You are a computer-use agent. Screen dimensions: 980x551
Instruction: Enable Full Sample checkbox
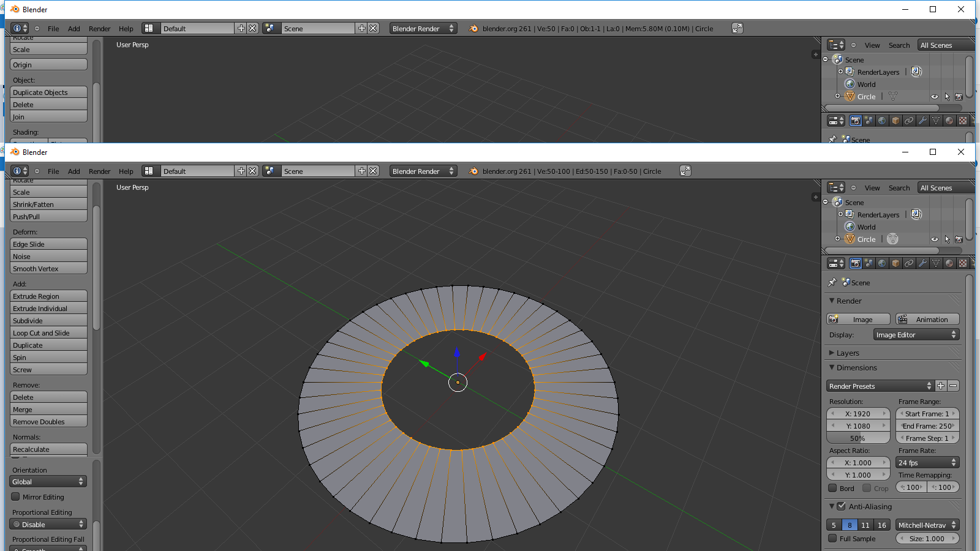[832, 538]
